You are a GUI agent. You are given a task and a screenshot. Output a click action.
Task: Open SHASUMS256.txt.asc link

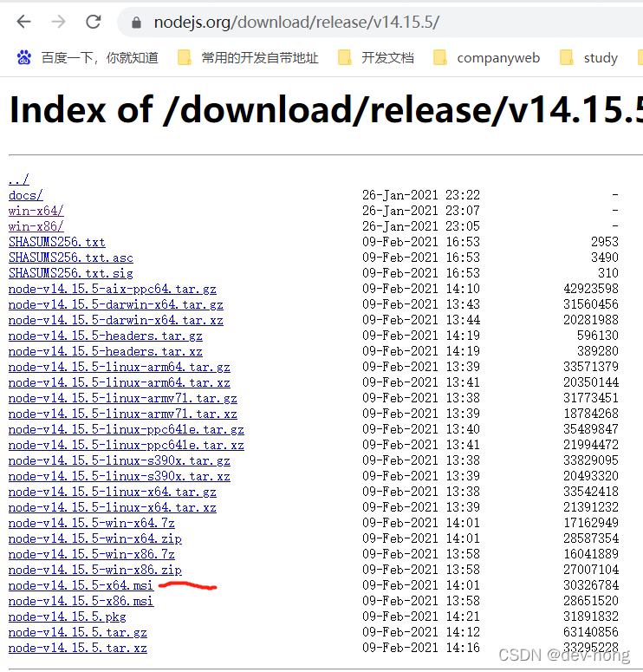[x=71, y=258]
